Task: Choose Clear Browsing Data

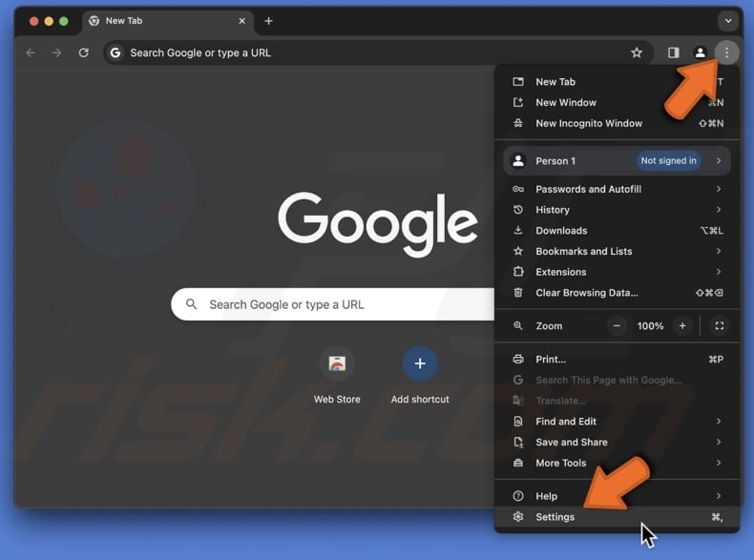Action: click(x=617, y=292)
